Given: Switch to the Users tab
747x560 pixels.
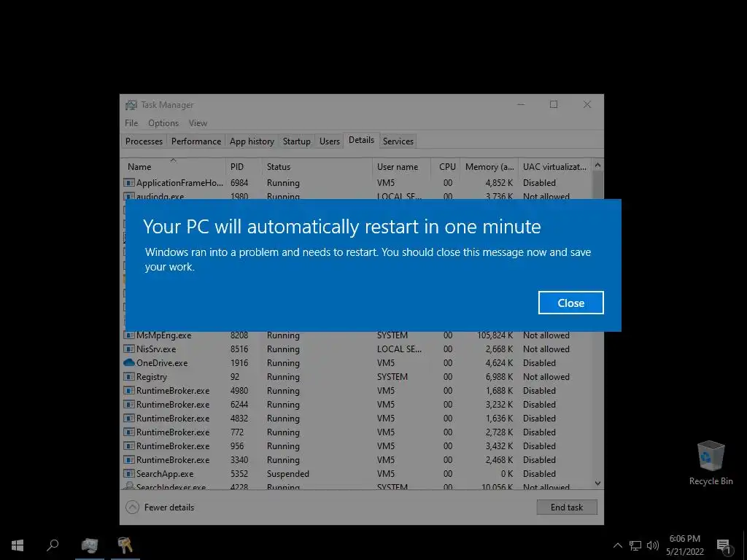Looking at the screenshot, I should coord(330,141).
